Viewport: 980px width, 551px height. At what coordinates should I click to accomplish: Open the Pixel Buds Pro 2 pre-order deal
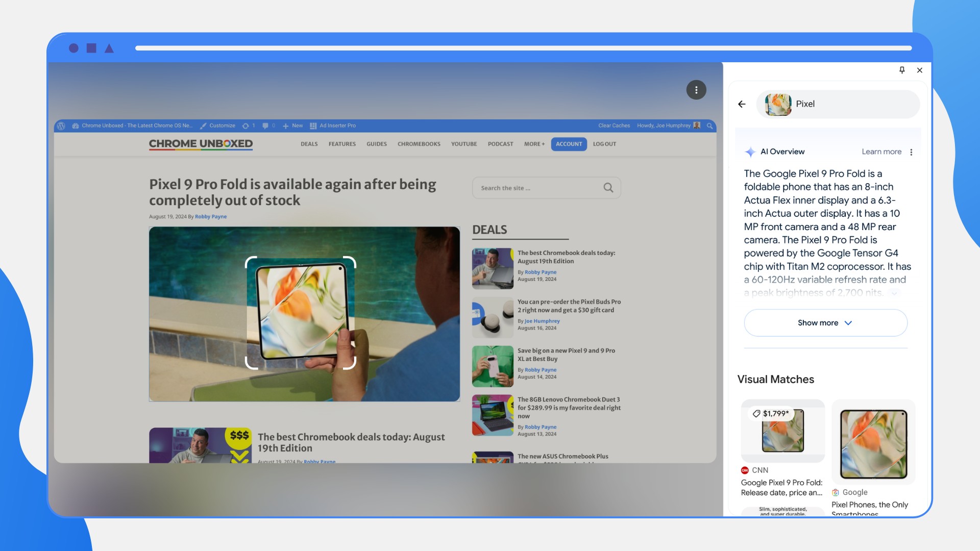[x=569, y=306]
